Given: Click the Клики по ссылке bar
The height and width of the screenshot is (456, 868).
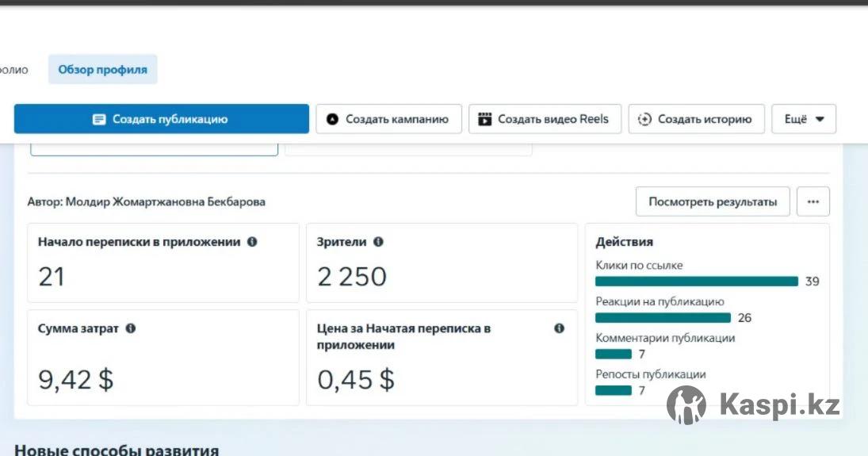Looking at the screenshot, I should [696, 281].
